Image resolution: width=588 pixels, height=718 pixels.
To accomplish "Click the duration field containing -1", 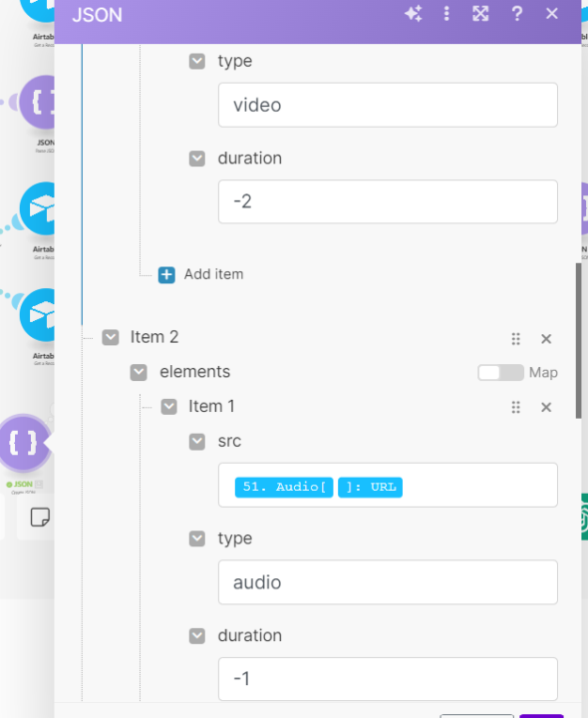I will (388, 679).
